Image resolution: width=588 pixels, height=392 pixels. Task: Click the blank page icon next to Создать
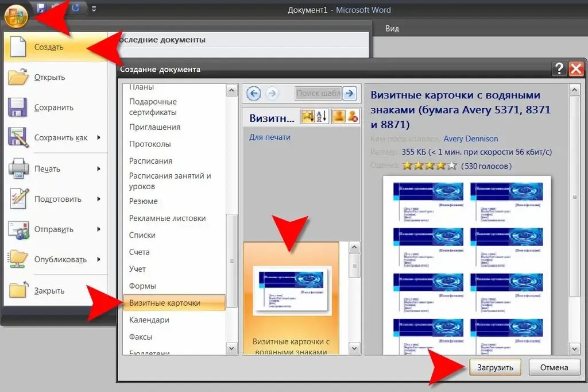[18, 47]
